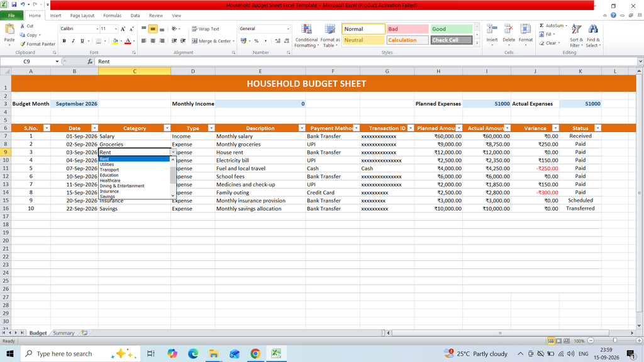Viewport: 644px width, 362px height.
Task: Open the Category column filter dropdown
Action: tap(167, 128)
